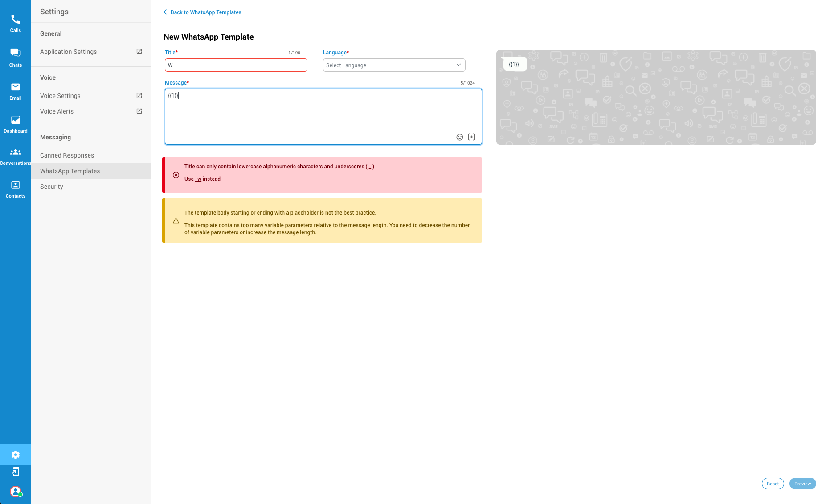
Task: Click the 'Use _w instead' suggestion text
Action: coord(202,179)
